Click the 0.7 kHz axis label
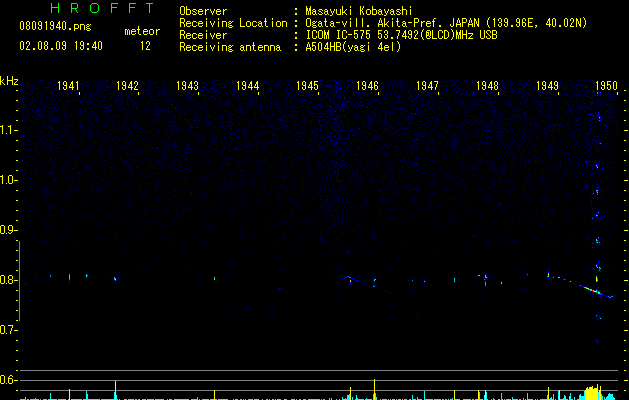The height and width of the screenshot is (400, 629). pos(8,330)
